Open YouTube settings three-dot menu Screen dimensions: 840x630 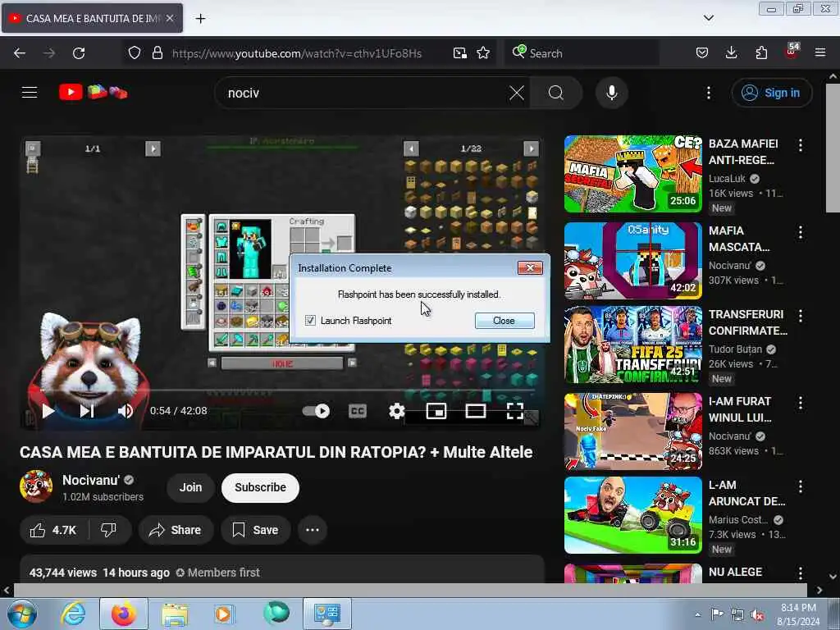tap(708, 93)
